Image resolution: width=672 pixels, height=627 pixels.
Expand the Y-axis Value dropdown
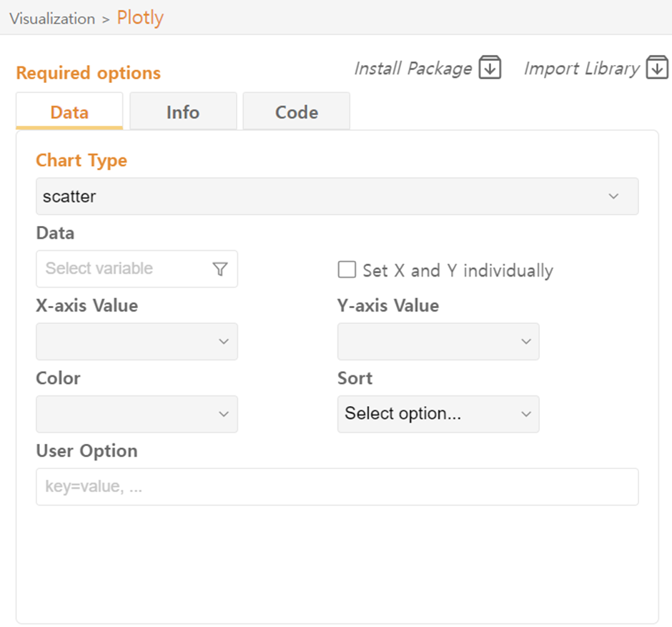pyautogui.click(x=438, y=342)
